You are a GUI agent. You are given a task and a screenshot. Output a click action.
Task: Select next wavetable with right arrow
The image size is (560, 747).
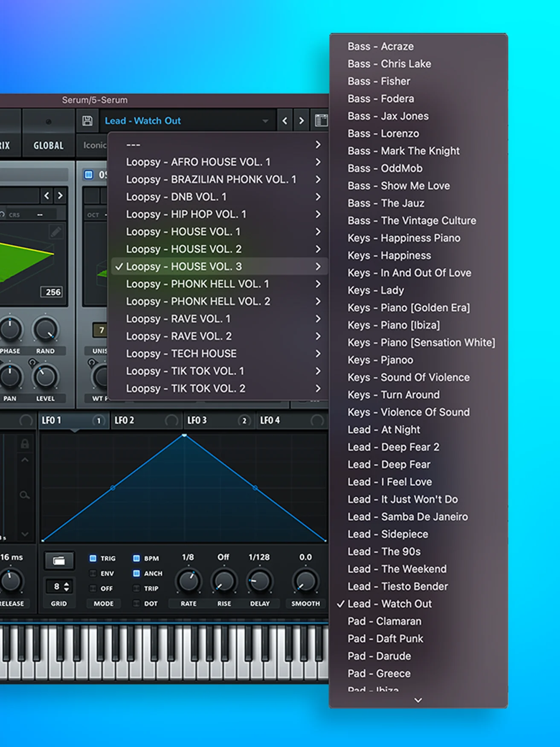(60, 196)
